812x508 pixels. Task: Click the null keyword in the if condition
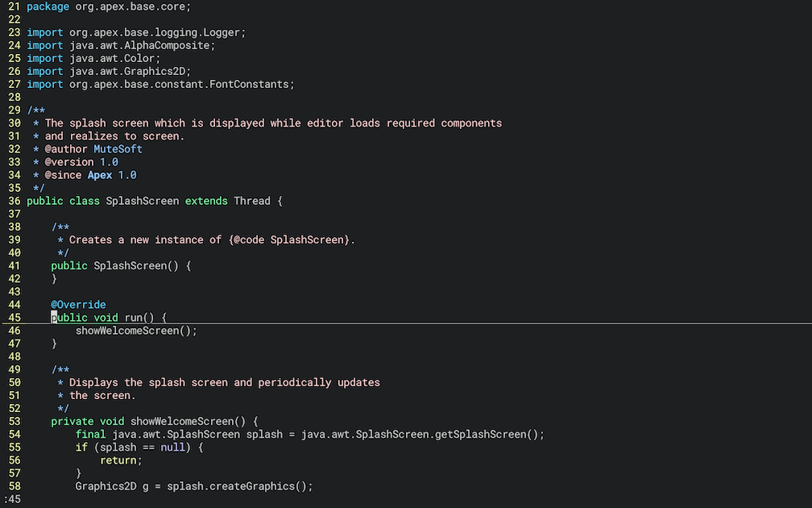pyautogui.click(x=173, y=447)
